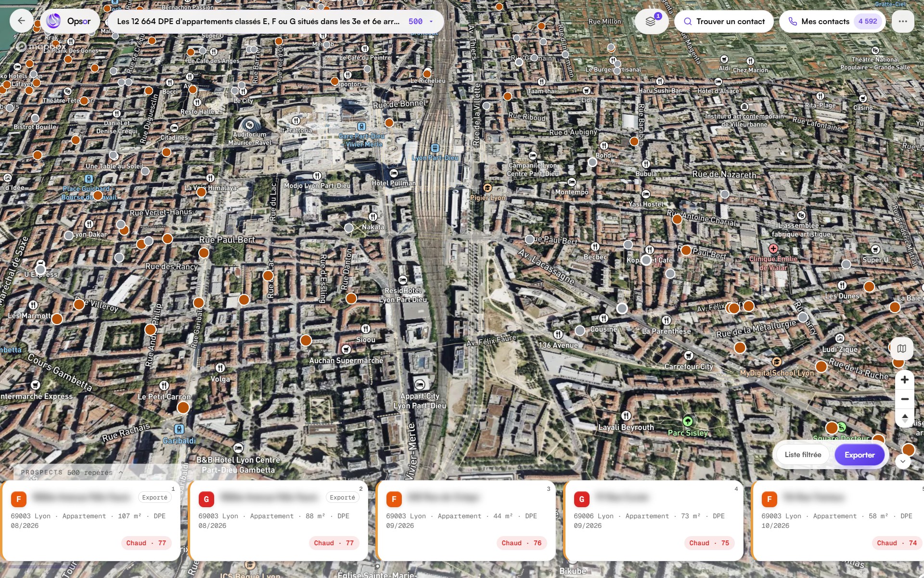Click Exporté badge on card 1
924x578 pixels.
click(x=155, y=498)
